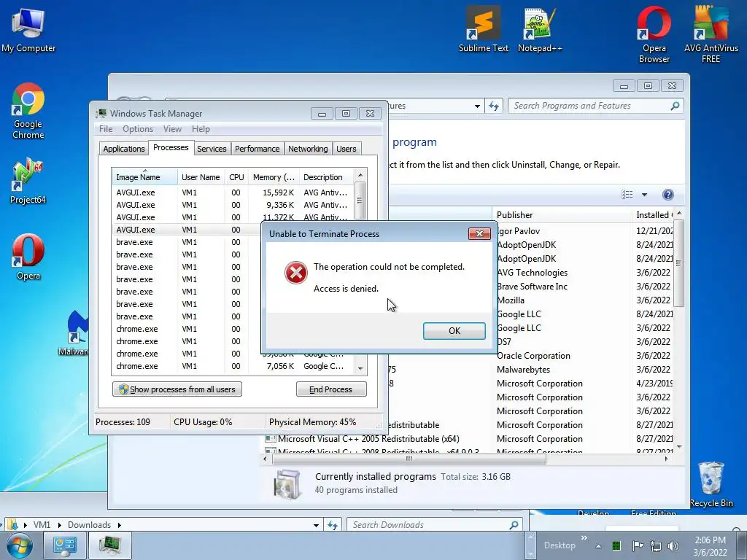Click the search magnifier in Downloads window
Viewport: 747px width, 560px height.
point(514,525)
